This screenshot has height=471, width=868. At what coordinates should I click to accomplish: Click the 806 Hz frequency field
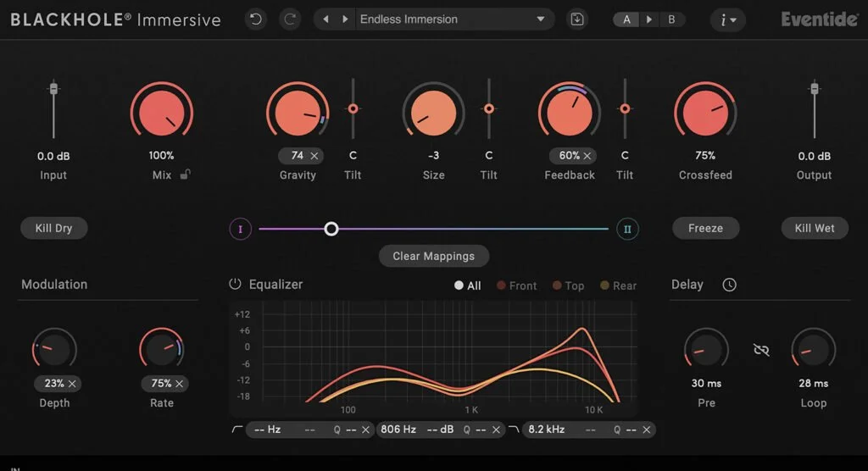point(398,429)
